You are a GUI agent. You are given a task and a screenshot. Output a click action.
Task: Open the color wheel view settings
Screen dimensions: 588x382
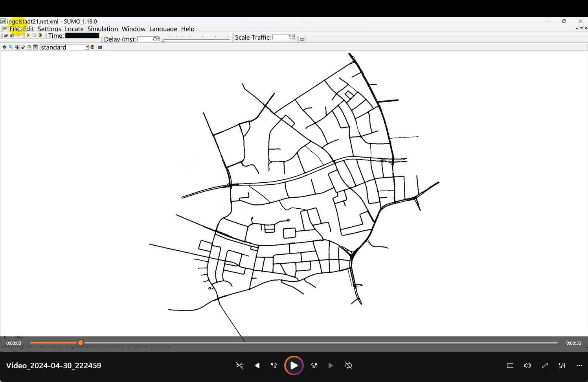(x=92, y=47)
